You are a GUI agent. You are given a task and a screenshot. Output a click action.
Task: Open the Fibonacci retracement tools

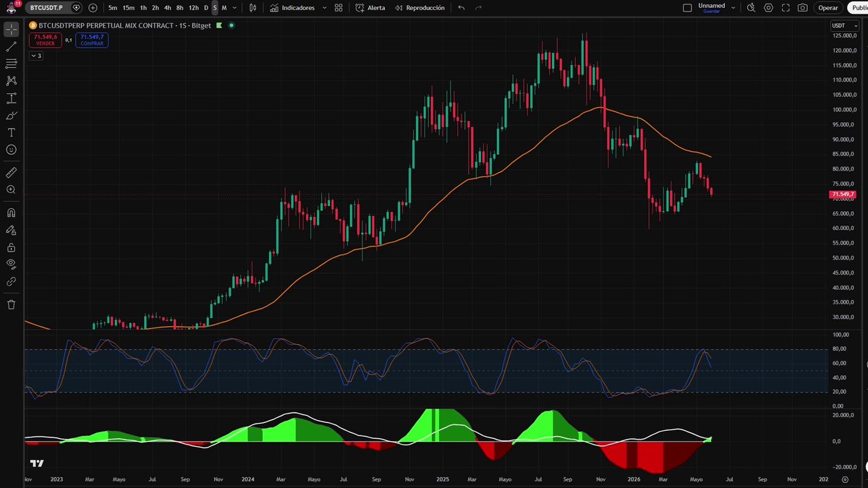coord(12,64)
